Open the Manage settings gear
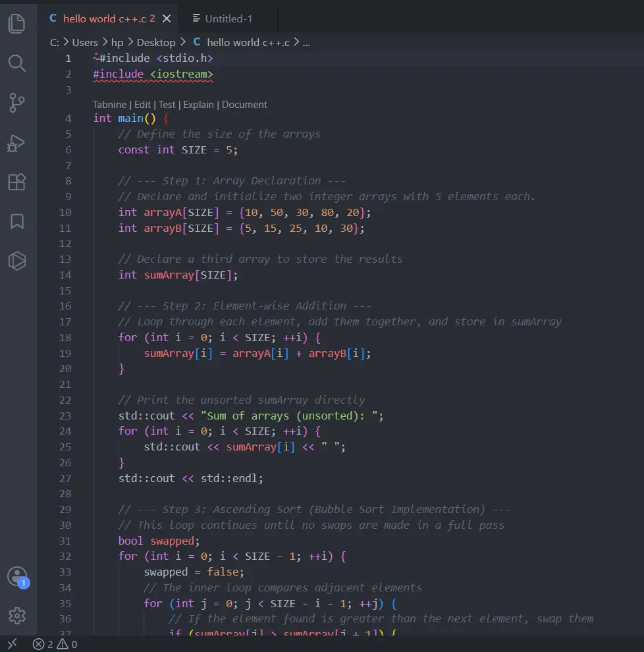This screenshot has width=644, height=652. [17, 615]
